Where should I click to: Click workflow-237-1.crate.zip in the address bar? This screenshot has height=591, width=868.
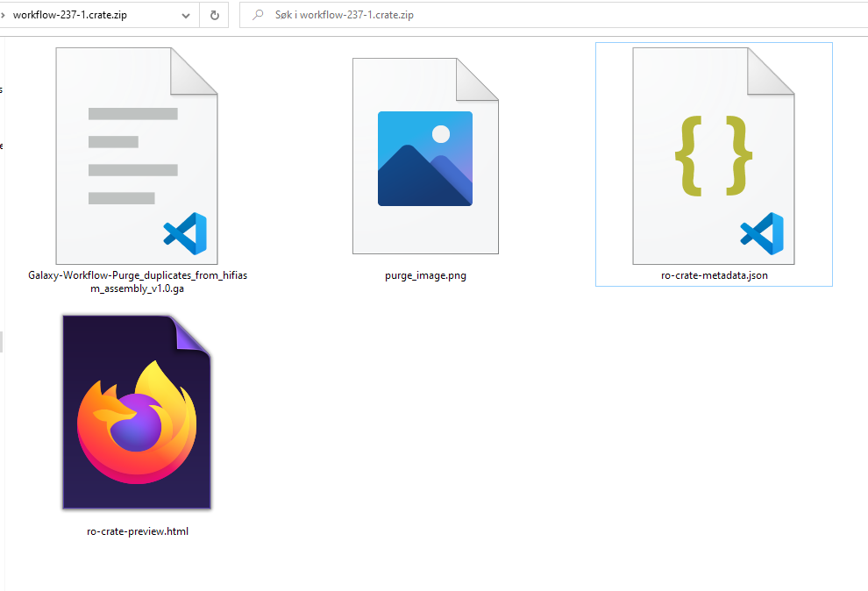pyautogui.click(x=70, y=15)
